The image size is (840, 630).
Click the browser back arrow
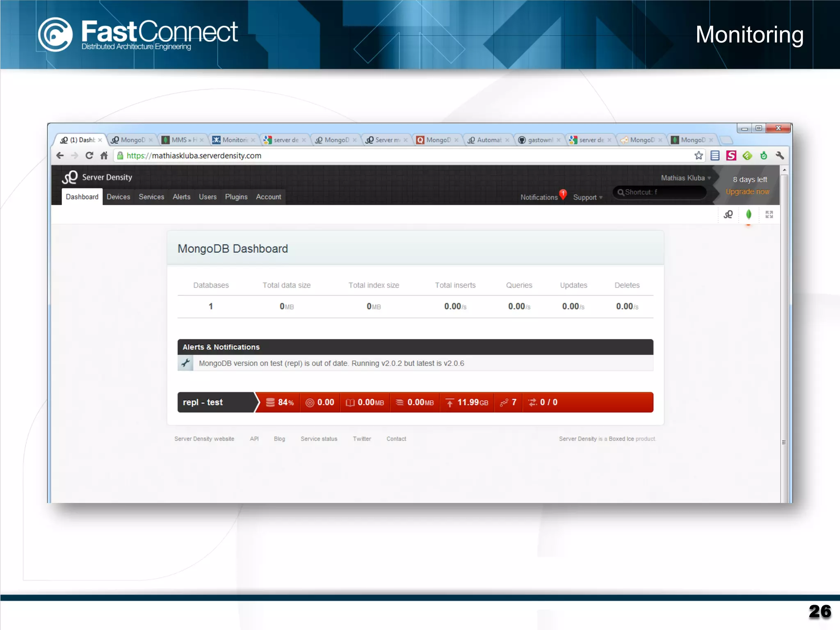60,155
